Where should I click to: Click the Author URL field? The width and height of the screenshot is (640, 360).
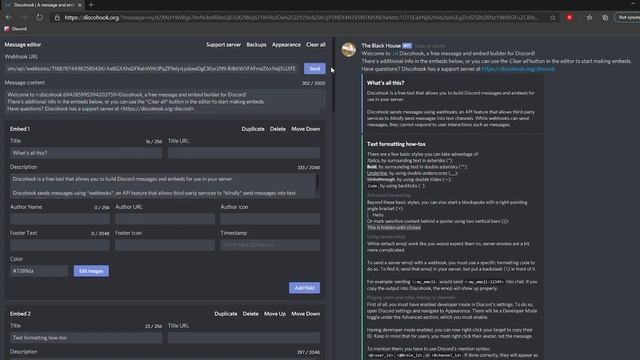165,219
